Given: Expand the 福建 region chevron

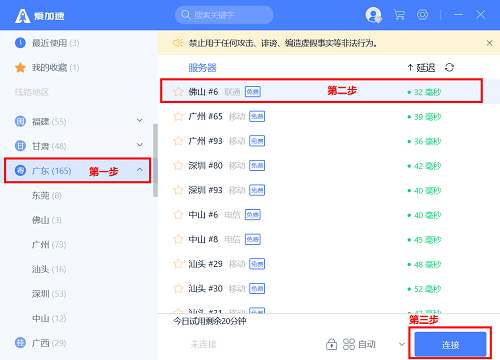Looking at the screenshot, I should [140, 120].
